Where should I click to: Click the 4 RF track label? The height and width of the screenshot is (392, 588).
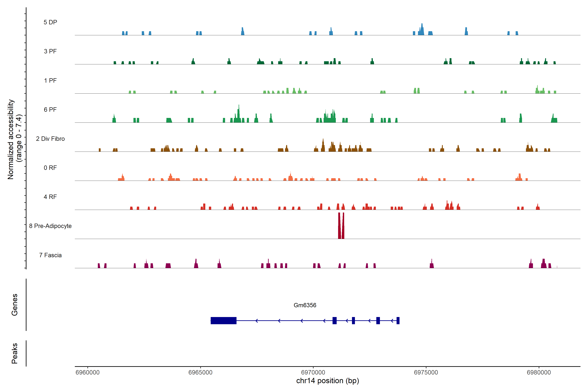[x=50, y=197]
